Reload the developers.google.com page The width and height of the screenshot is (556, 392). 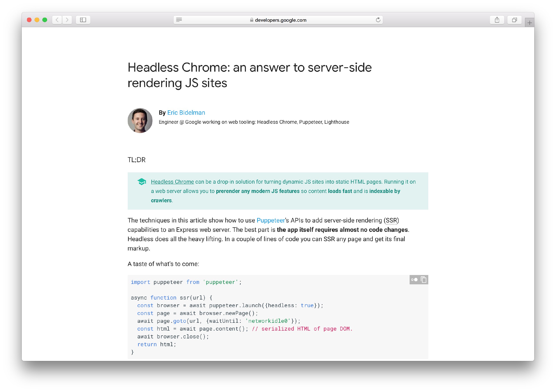click(x=378, y=20)
